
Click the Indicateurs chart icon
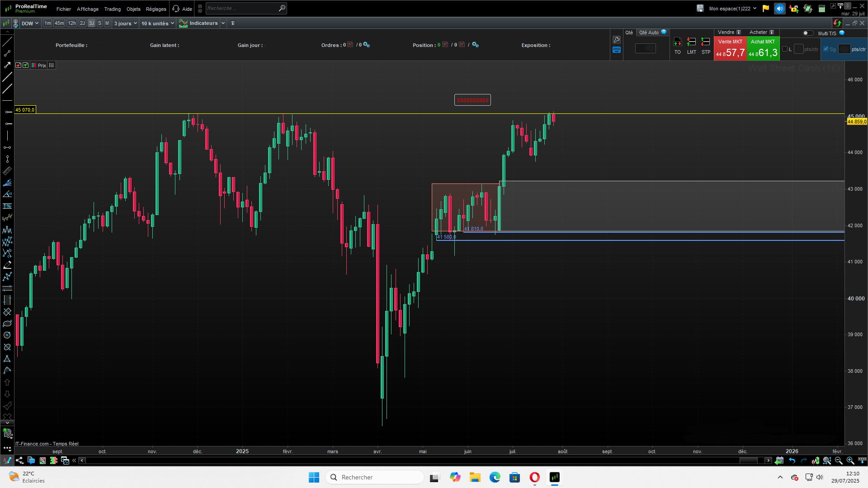[x=183, y=23]
